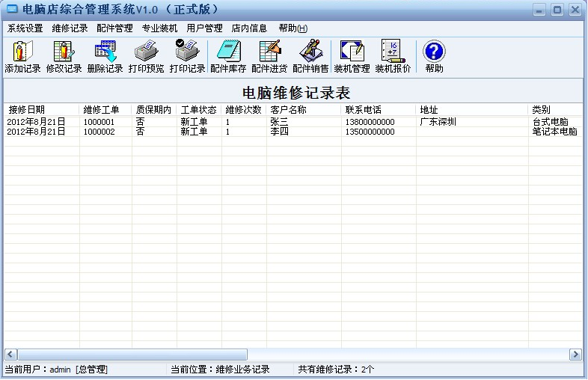Click the 类别 column header
The width and height of the screenshot is (588, 380).
556,109
